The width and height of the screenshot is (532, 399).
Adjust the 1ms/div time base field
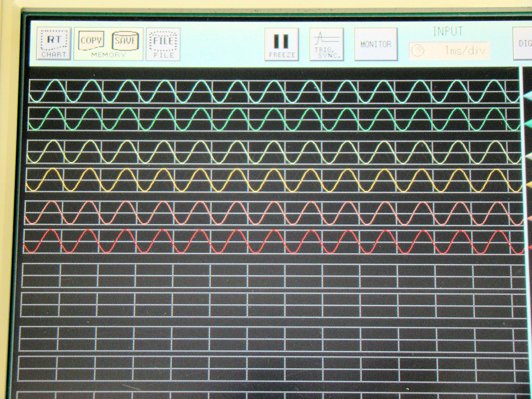[449, 51]
